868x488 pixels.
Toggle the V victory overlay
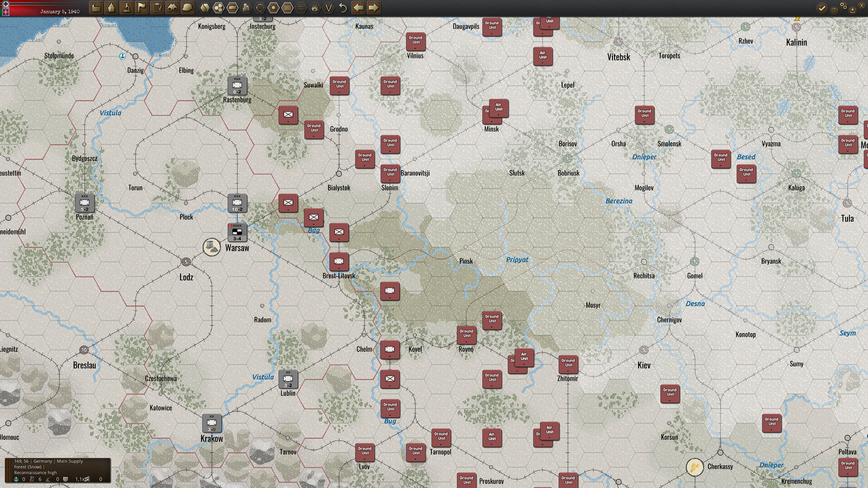click(x=329, y=8)
